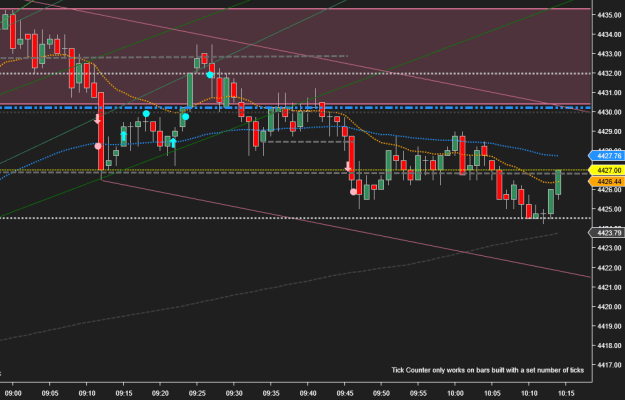Click the 4431.00 price axis label
This screenshot has height=400, width=625.
click(x=609, y=93)
